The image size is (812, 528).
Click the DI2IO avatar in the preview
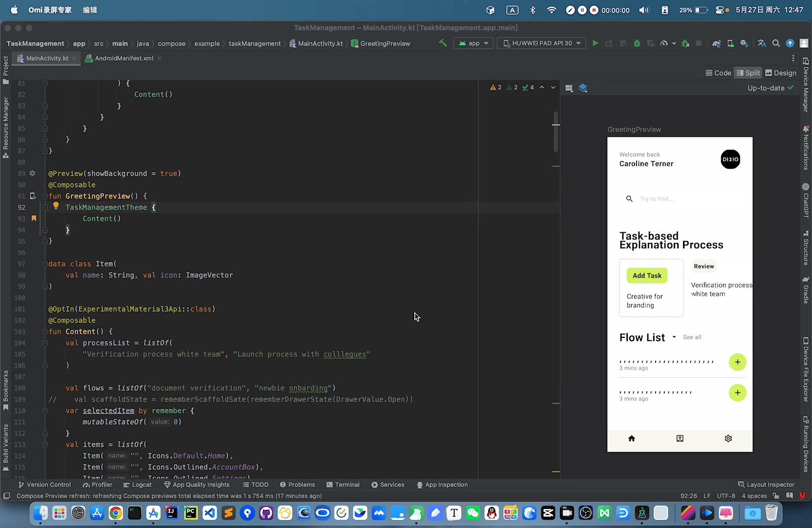pyautogui.click(x=730, y=159)
